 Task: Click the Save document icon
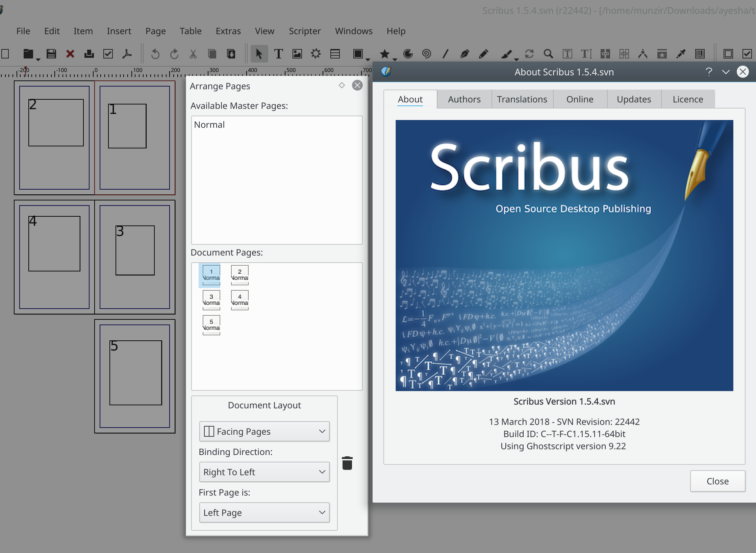pos(51,54)
